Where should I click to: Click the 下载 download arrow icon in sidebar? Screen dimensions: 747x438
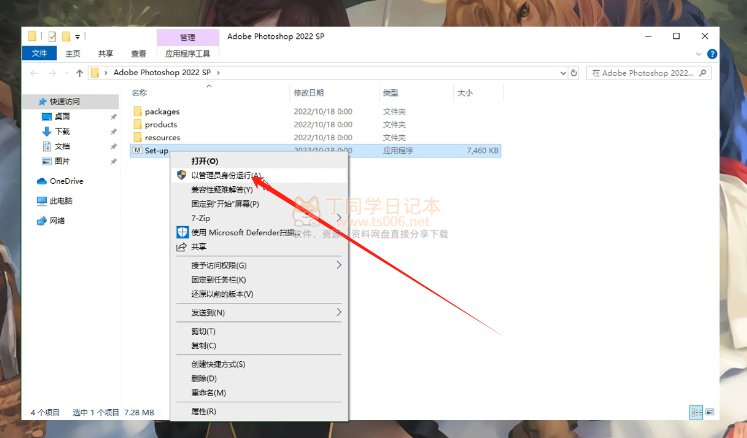[47, 131]
